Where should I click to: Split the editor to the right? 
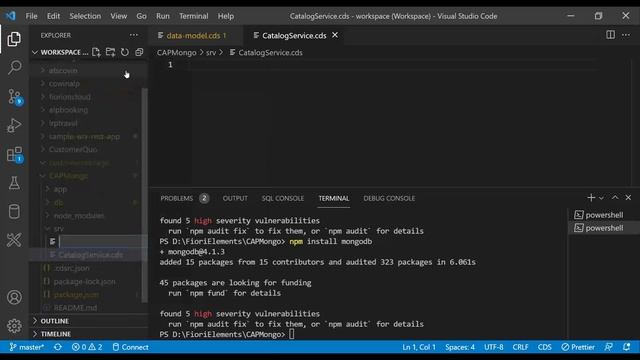pyautogui.click(x=610, y=35)
